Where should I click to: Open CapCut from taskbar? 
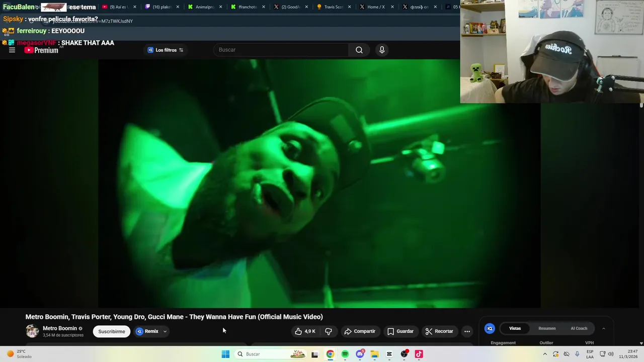389,354
